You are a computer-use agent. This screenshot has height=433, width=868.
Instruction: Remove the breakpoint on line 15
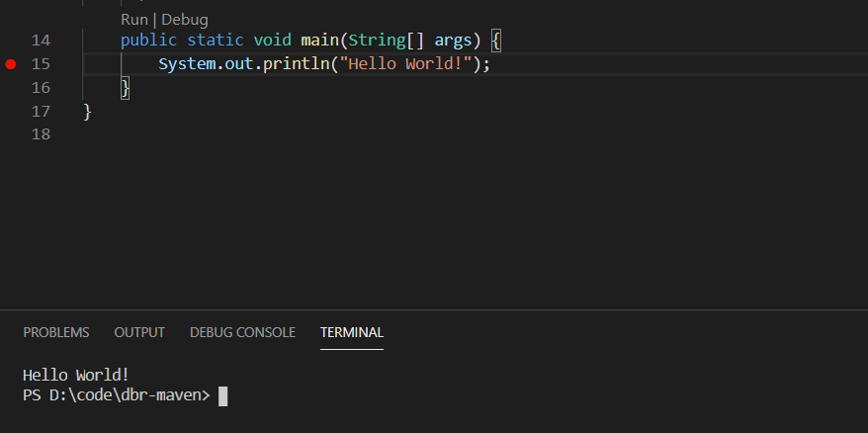(x=11, y=64)
